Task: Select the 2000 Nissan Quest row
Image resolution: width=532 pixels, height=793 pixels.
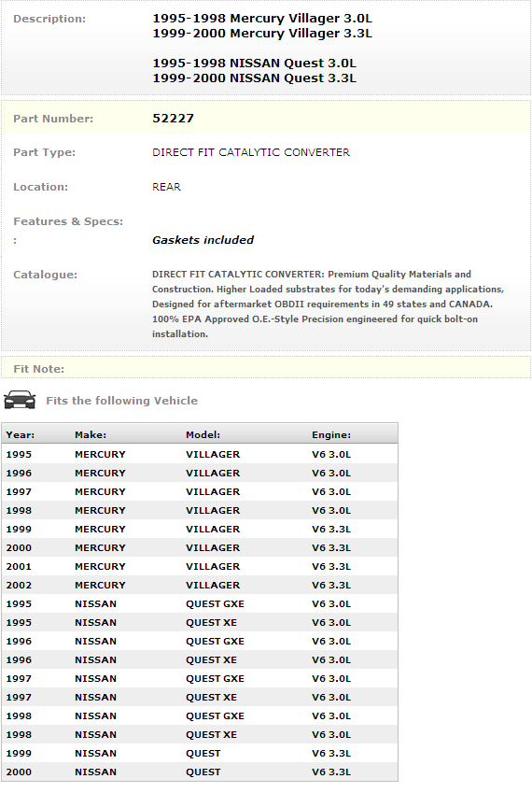Action: pyautogui.click(x=200, y=772)
